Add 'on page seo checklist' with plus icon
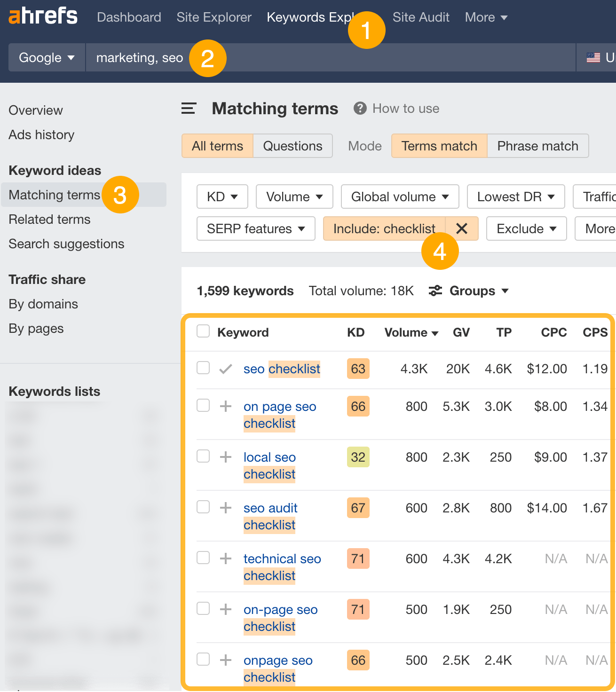Screen dimensions: 616x692 tap(226, 405)
